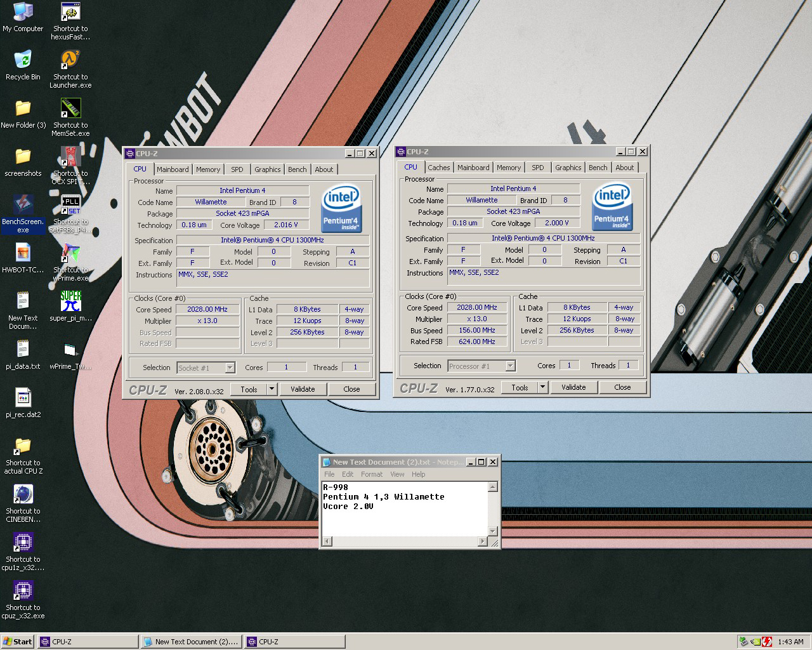Viewport: 812px width, 650px height.
Task: Click Validate button in CPU-Z 2.08.0
Action: pyautogui.click(x=303, y=389)
